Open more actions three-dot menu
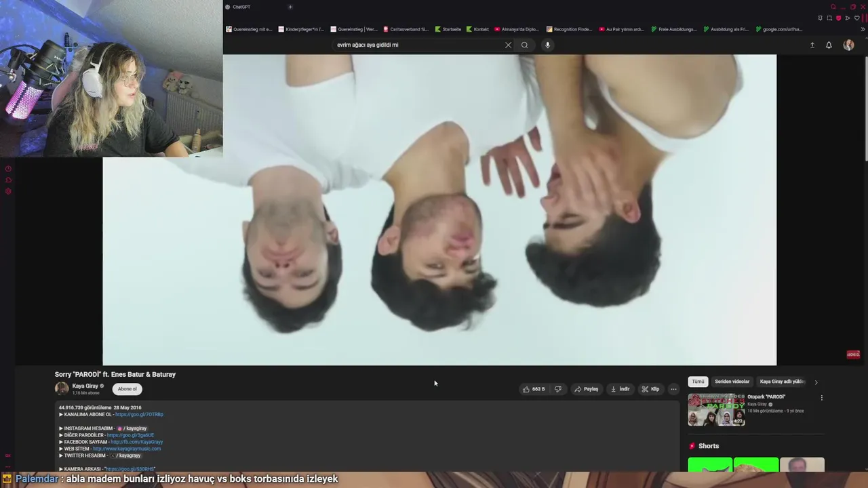This screenshot has height=488, width=868. tap(673, 389)
